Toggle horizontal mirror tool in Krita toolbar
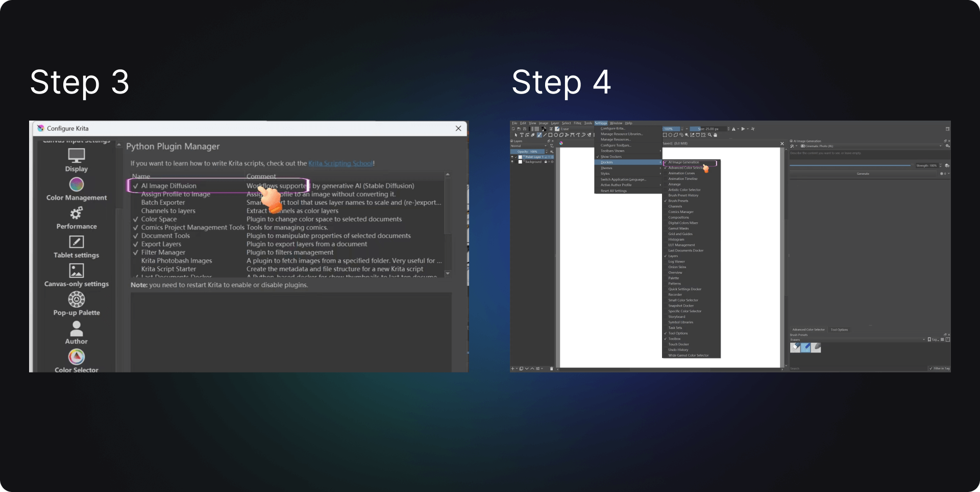Screen dimensions: 980x492 pos(733,129)
